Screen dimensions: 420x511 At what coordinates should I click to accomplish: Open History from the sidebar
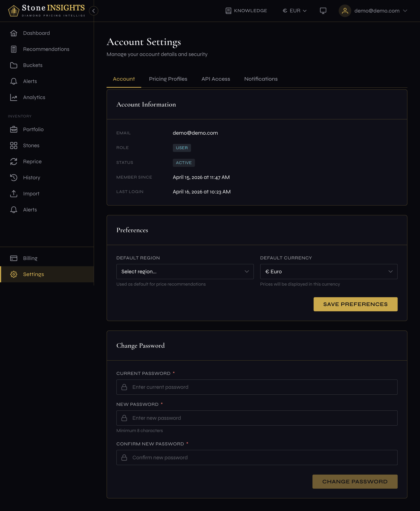point(31,177)
